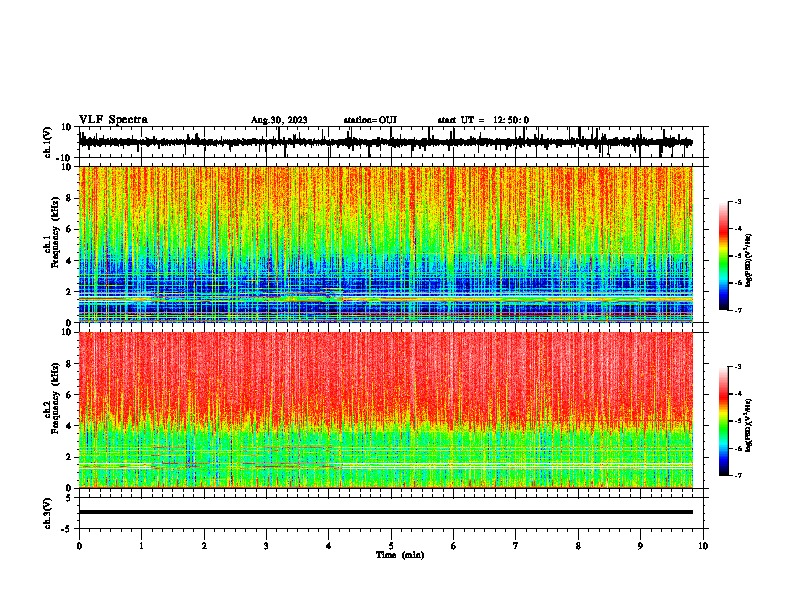The height and width of the screenshot is (612, 792).
Task: Click the ch.2 'Frequency (kHz)' axis label
Action: (x=55, y=397)
